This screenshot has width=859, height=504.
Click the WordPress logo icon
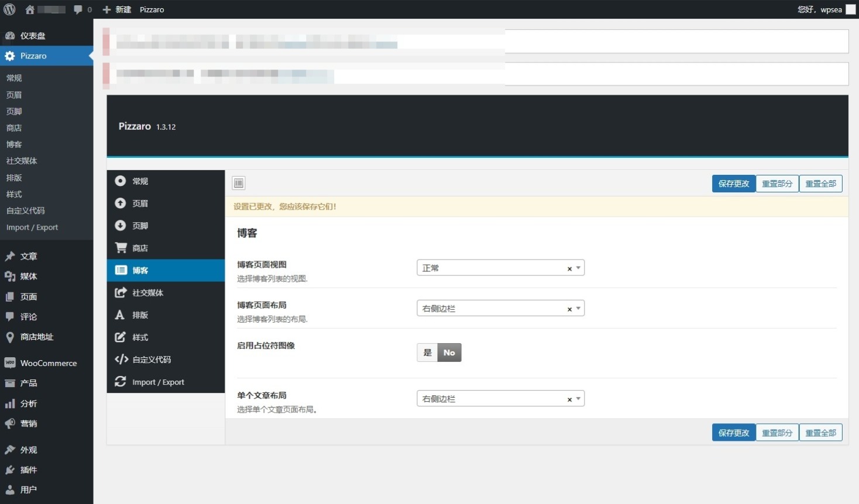tap(9, 9)
